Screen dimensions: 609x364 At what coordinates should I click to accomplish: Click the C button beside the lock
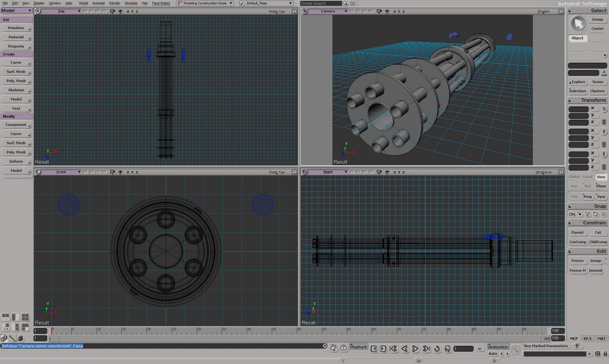pyautogui.click(x=598, y=354)
